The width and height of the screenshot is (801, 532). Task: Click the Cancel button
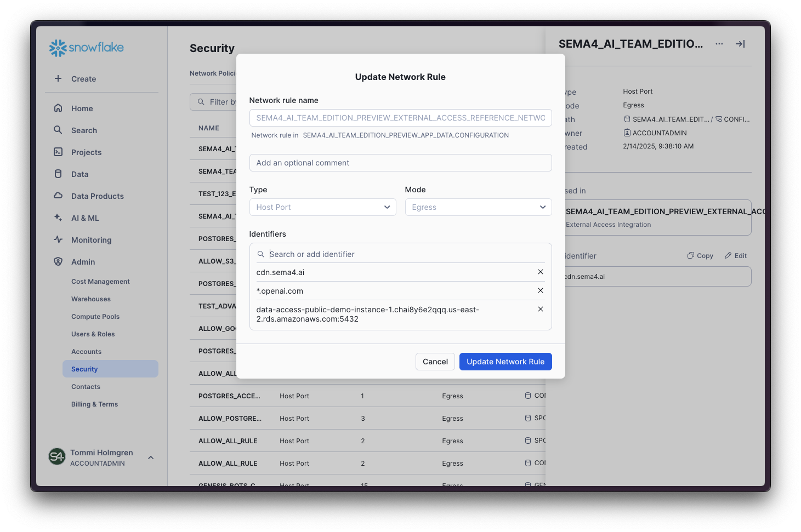pos(435,362)
